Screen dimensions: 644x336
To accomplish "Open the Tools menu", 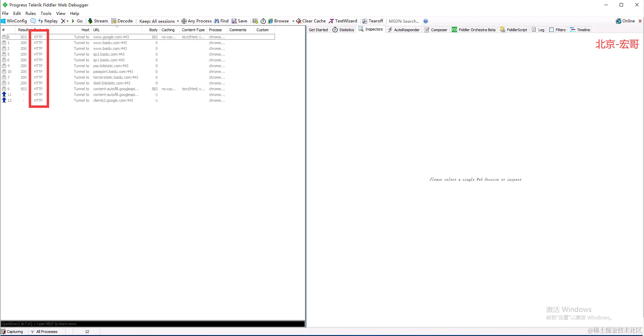I will click(x=46, y=14).
